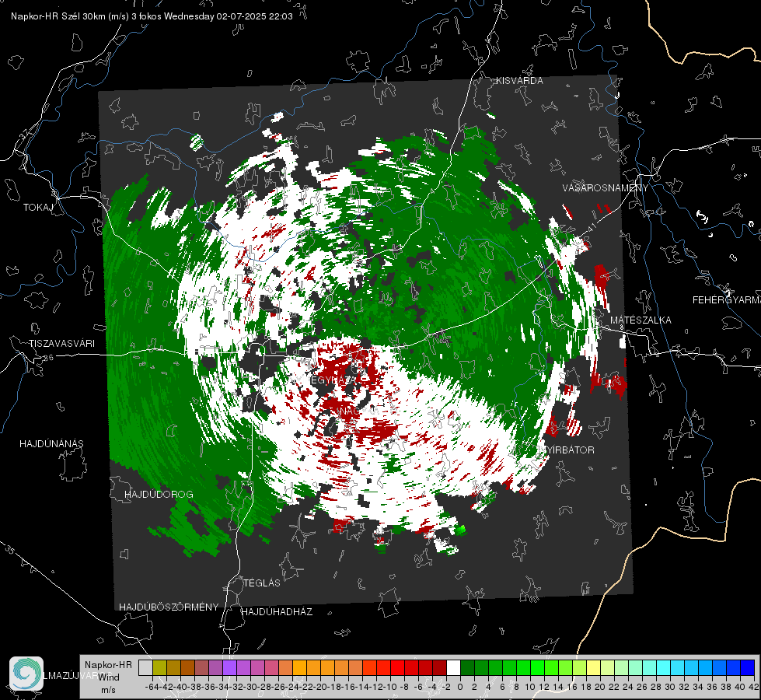761x700 pixels.
Task: Click the 'm/s' unit label in the legend
Action: [108, 690]
